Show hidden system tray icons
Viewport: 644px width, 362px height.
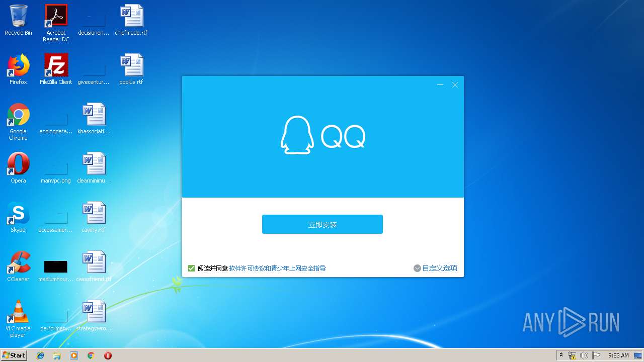[561, 355]
